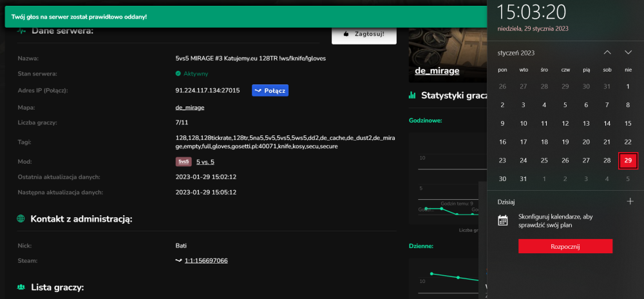Screen dimensions: 644x299
Task: Add an event with the plus icon
Action: [630, 201]
